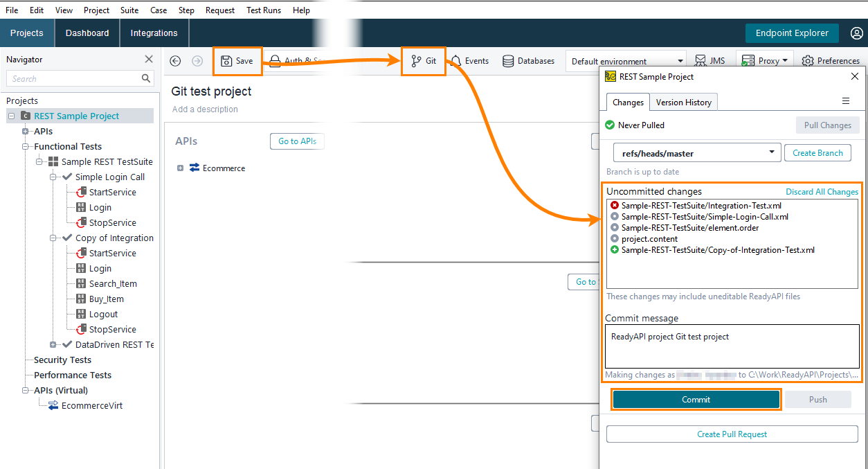Close the REST Sample Project Git dialog
The width and height of the screenshot is (868, 469).
(854, 76)
